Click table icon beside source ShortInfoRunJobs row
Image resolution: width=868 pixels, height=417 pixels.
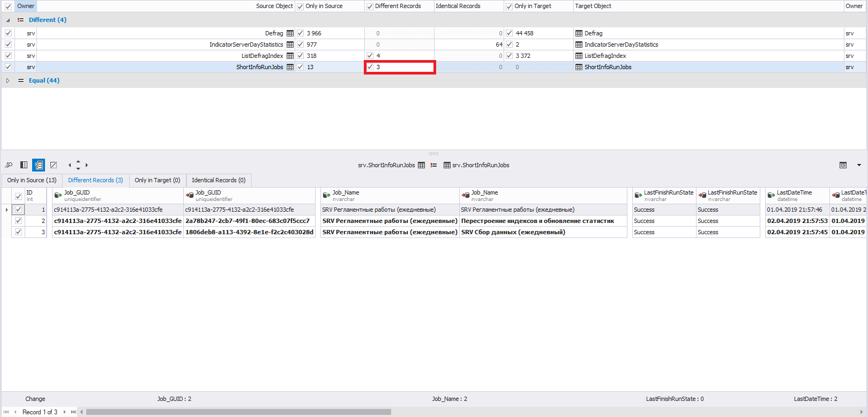[290, 67]
